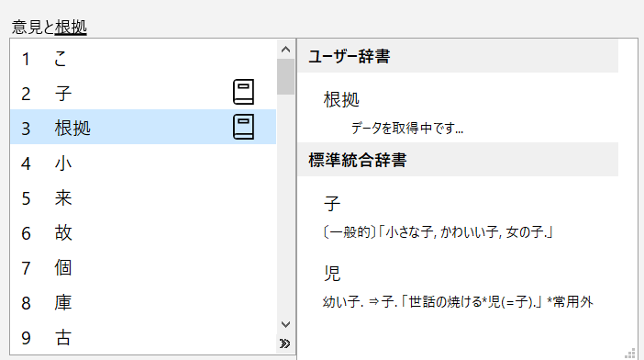The height and width of the screenshot is (360, 644).
Task: Select candidate 7 個
Action: click(x=143, y=268)
